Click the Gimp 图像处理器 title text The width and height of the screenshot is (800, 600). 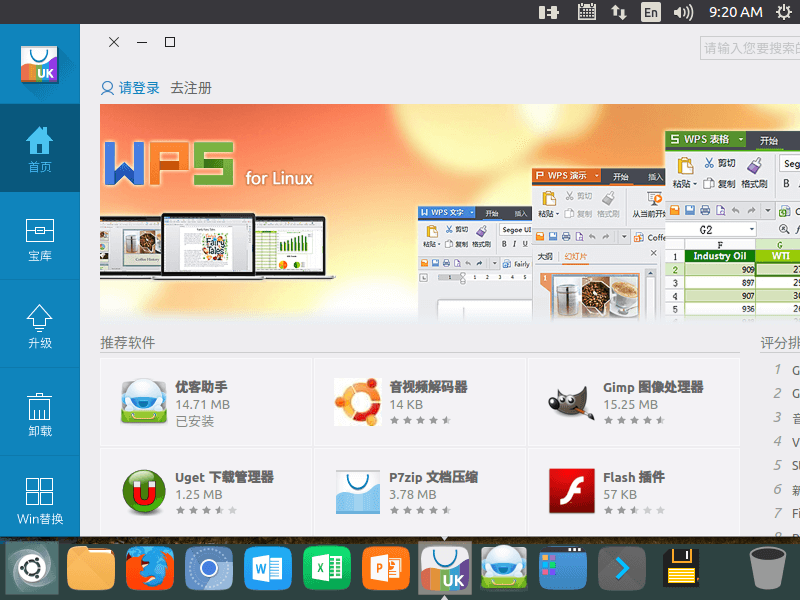point(653,387)
